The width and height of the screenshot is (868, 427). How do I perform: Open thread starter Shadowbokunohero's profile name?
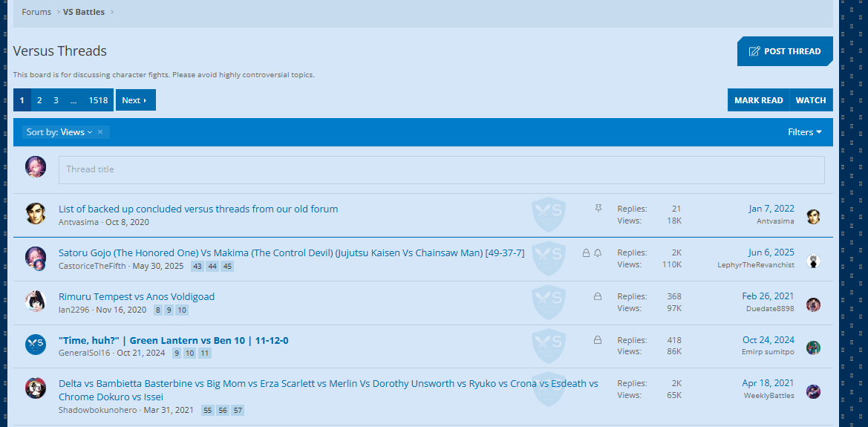pos(97,411)
